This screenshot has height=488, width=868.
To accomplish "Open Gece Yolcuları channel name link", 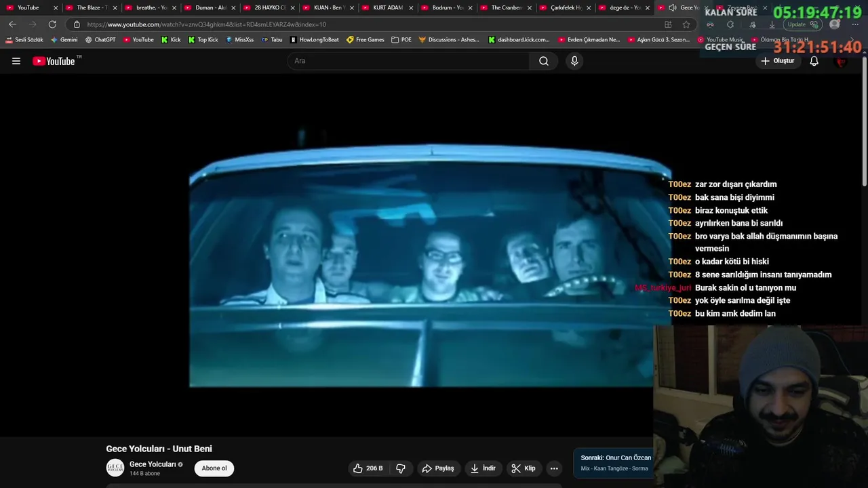I will pyautogui.click(x=153, y=464).
